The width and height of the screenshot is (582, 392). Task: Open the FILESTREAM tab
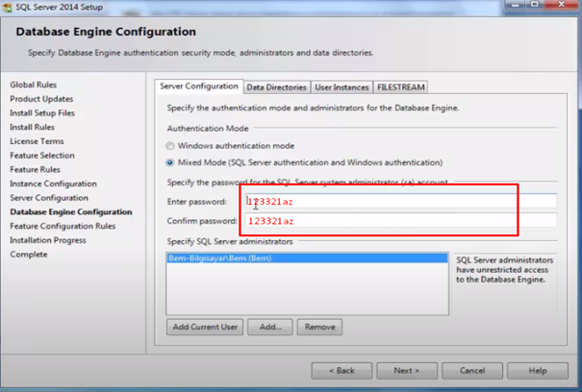[401, 87]
